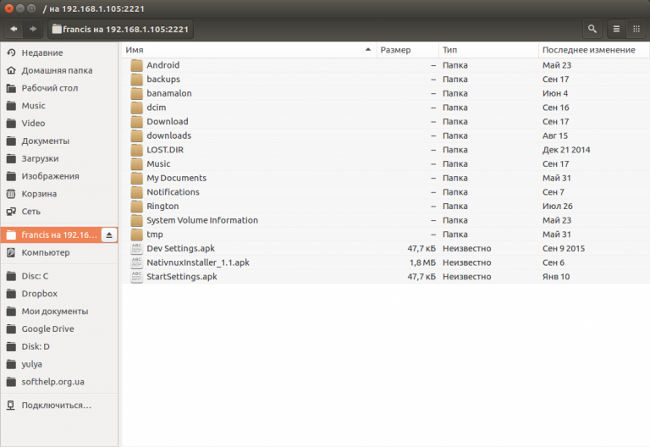Sort by the Тип column header
650x447 pixels.
[x=488, y=50]
